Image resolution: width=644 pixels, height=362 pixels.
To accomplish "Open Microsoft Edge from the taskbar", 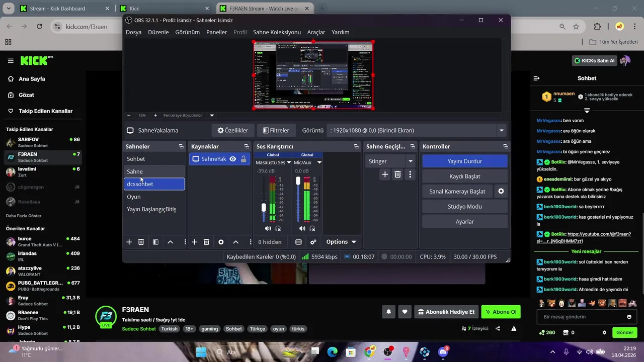I will 332,352.
